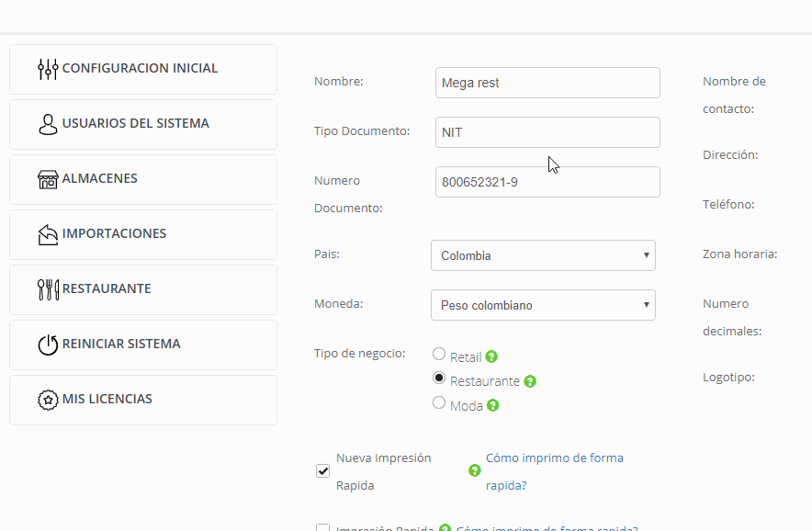Click inside the Nombre input field
812x531 pixels.
coord(547,82)
